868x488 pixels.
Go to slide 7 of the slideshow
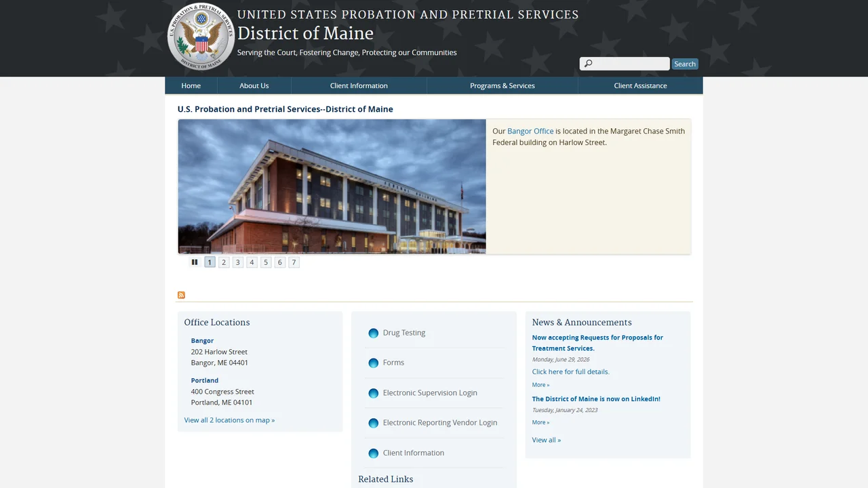294,262
